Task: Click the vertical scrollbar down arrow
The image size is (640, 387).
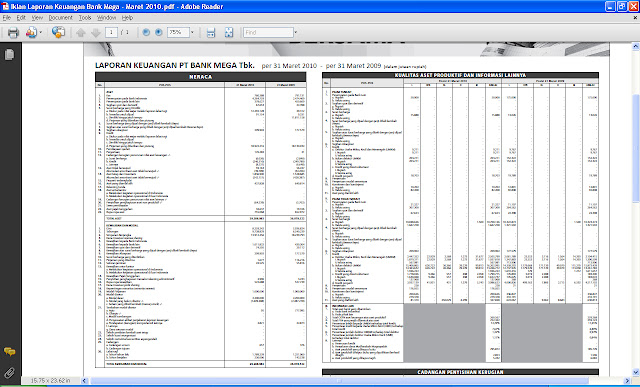Action: pyautogui.click(x=636, y=372)
